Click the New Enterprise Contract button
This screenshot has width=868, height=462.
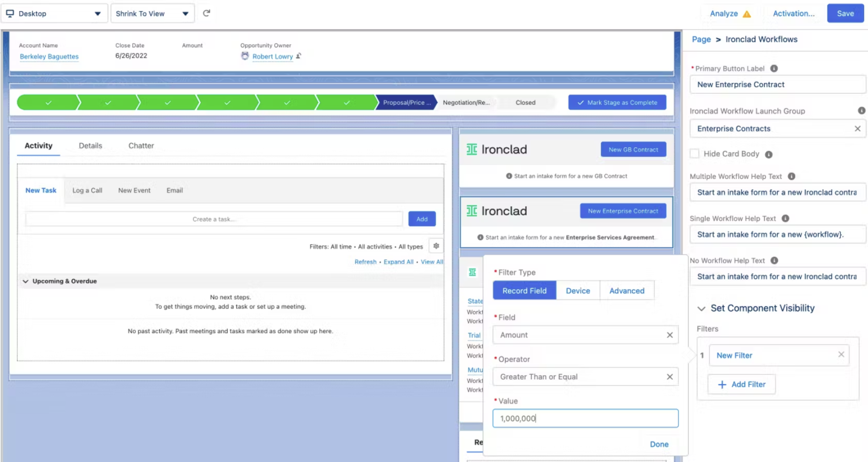pos(623,211)
